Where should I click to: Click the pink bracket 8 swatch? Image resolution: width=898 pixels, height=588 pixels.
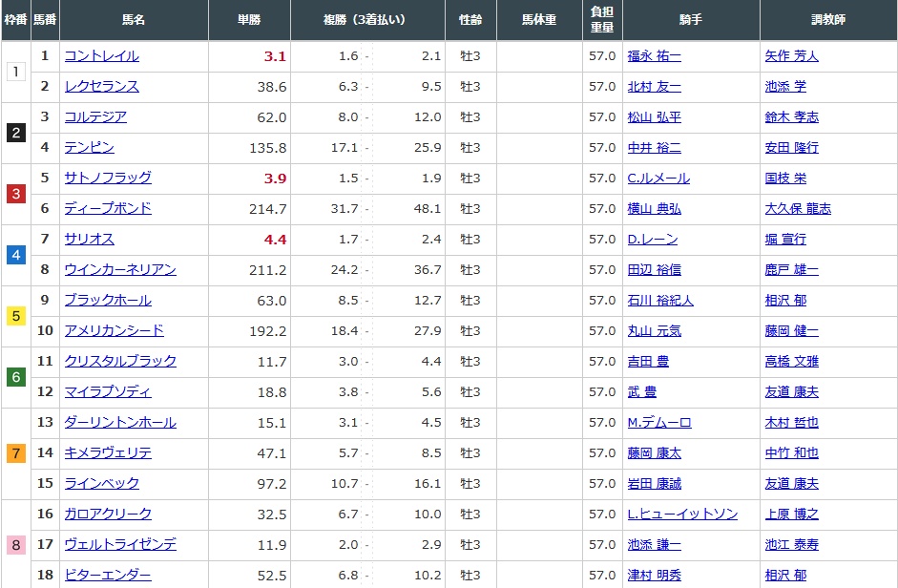15,545
